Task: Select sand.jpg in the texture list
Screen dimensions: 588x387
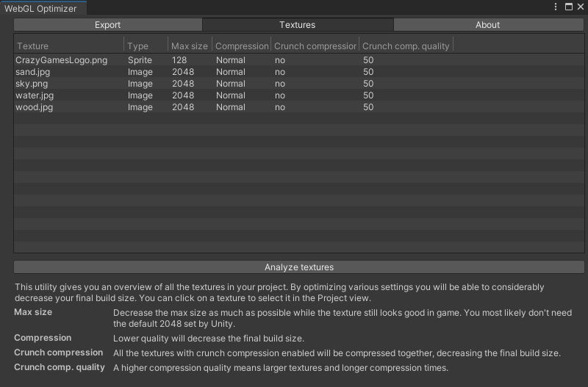Action: [34, 72]
